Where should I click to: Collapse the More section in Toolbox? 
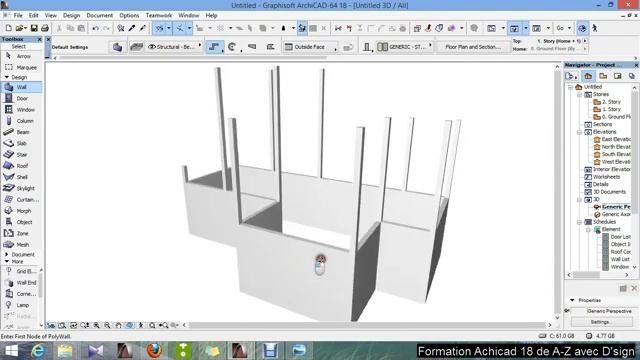(x=7, y=262)
